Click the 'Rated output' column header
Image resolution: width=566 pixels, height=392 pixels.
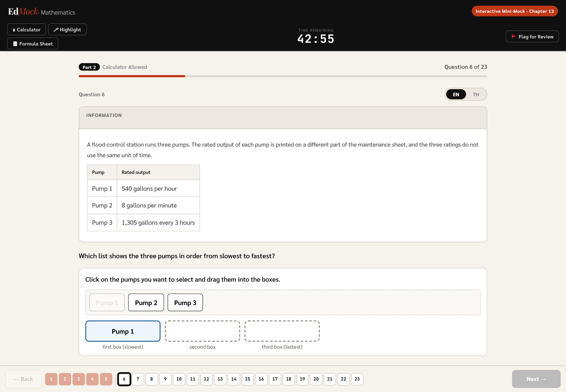point(158,172)
